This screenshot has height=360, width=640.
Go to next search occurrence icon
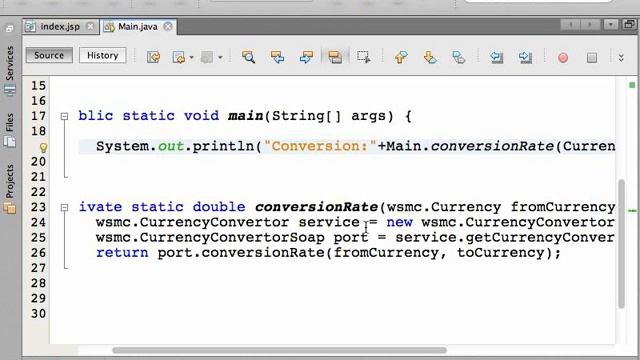[x=306, y=57]
